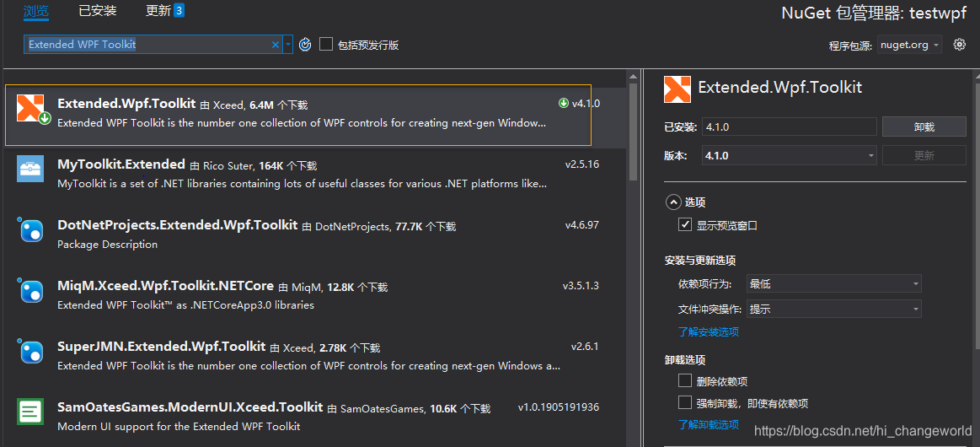Clear the search text with the X icon
This screenshot has height=447, width=980.
coord(276,45)
